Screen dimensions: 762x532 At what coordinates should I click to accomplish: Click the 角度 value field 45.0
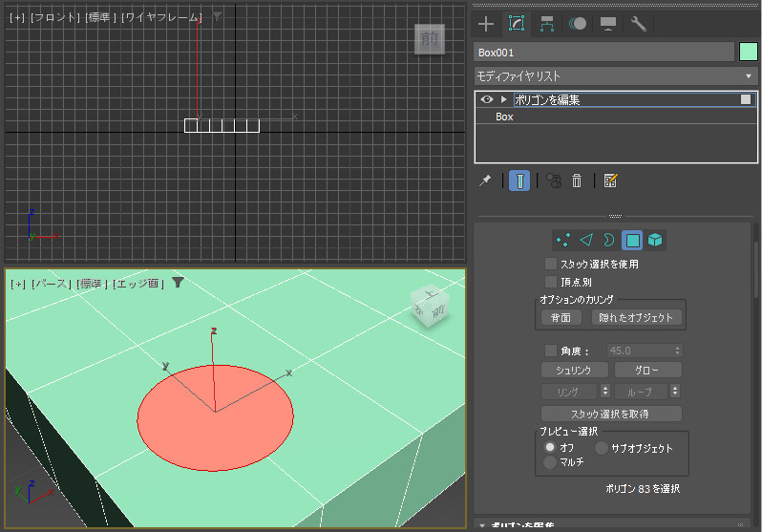coord(640,351)
